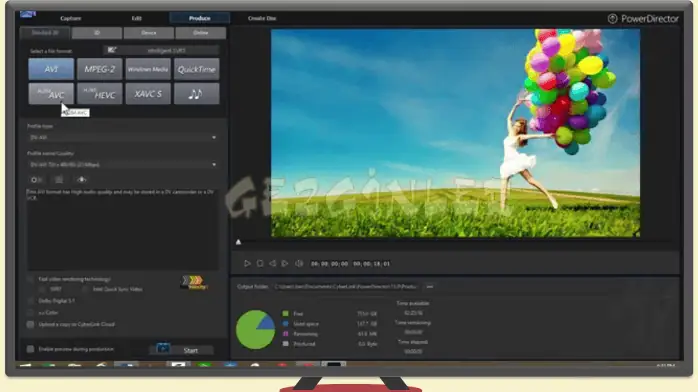Pick the Windows Media format button
Viewport: 698px width, 392px height.
point(148,69)
